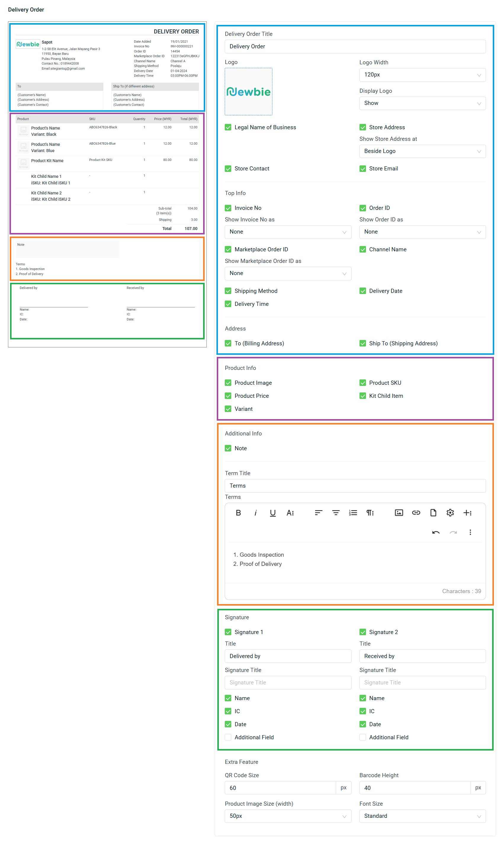504x843 pixels.
Task: Click the Newbie logo upload box
Action: tap(248, 92)
